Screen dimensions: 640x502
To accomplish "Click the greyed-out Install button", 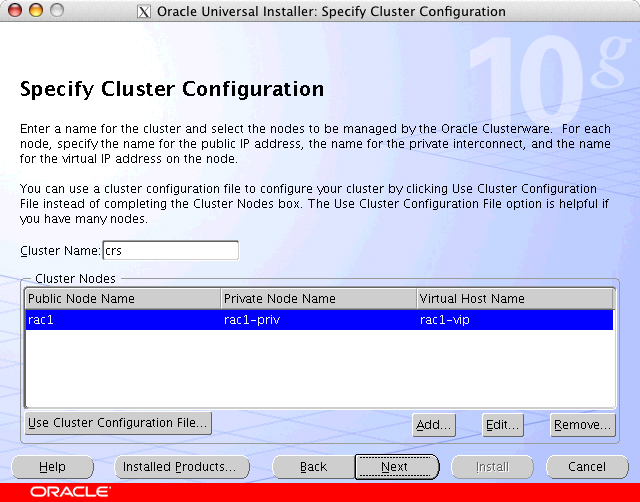I will pyautogui.click(x=491, y=467).
